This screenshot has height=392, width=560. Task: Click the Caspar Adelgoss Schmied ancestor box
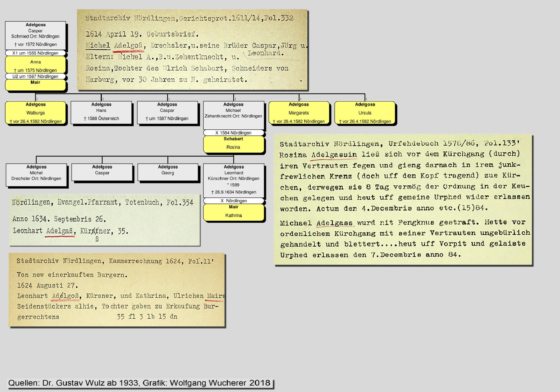[x=36, y=35]
